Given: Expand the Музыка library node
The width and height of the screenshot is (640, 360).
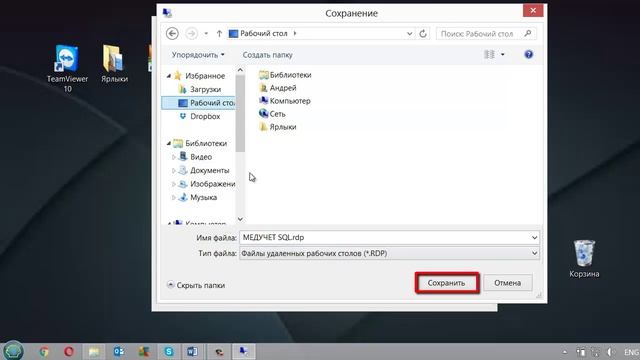Looking at the screenshot, I should (173, 197).
